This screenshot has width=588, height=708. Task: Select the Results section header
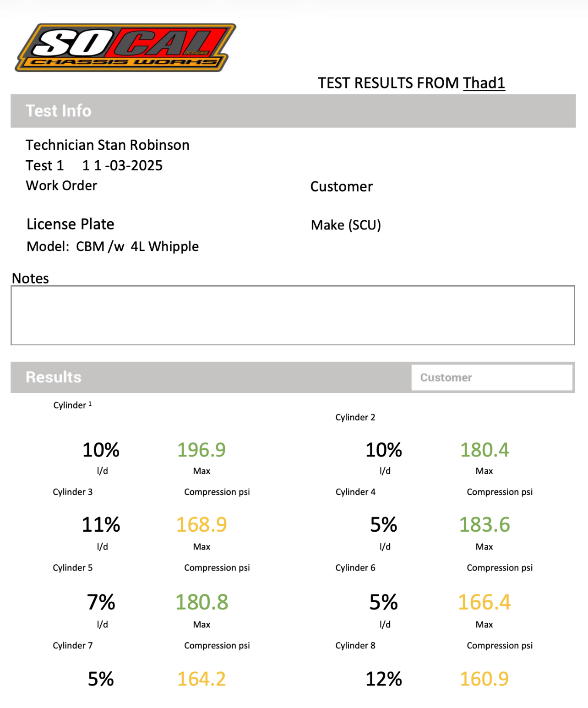[x=54, y=377]
